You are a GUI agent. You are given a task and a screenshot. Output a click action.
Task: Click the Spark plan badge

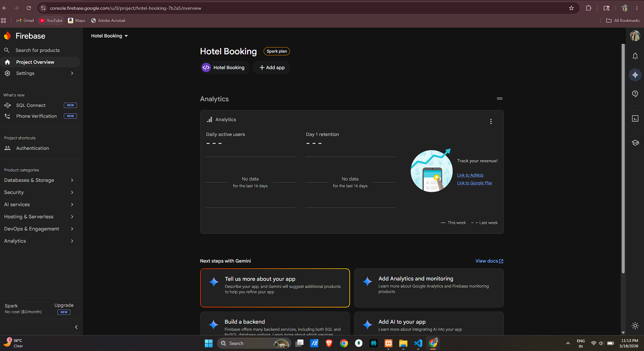click(x=277, y=51)
